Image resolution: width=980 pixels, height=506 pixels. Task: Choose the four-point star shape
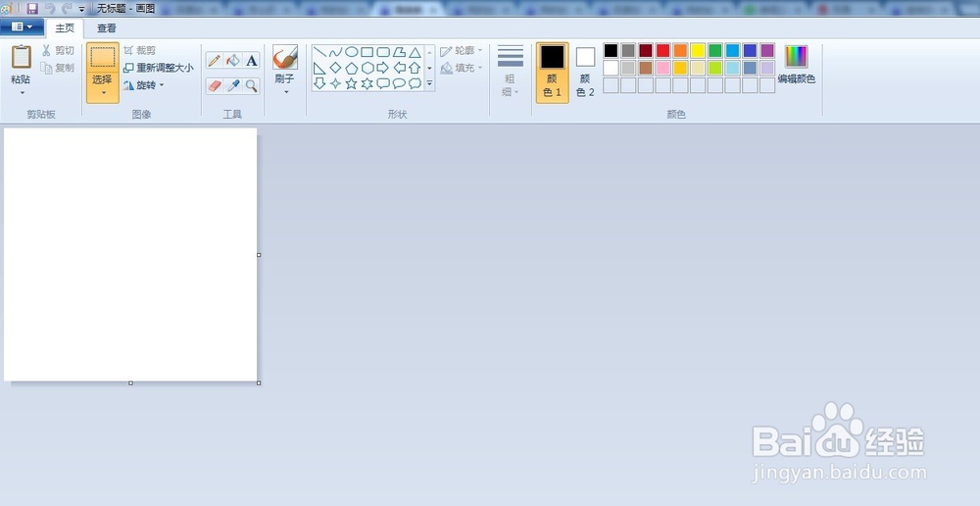point(335,83)
